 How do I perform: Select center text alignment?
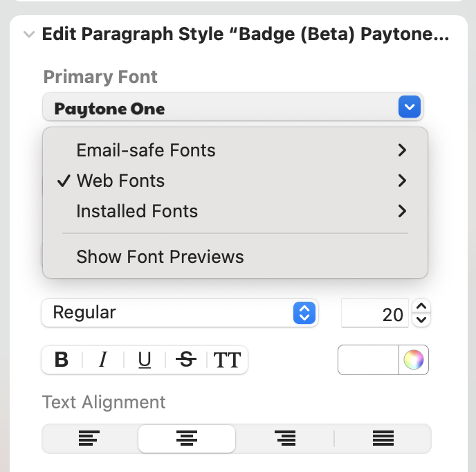(x=187, y=438)
